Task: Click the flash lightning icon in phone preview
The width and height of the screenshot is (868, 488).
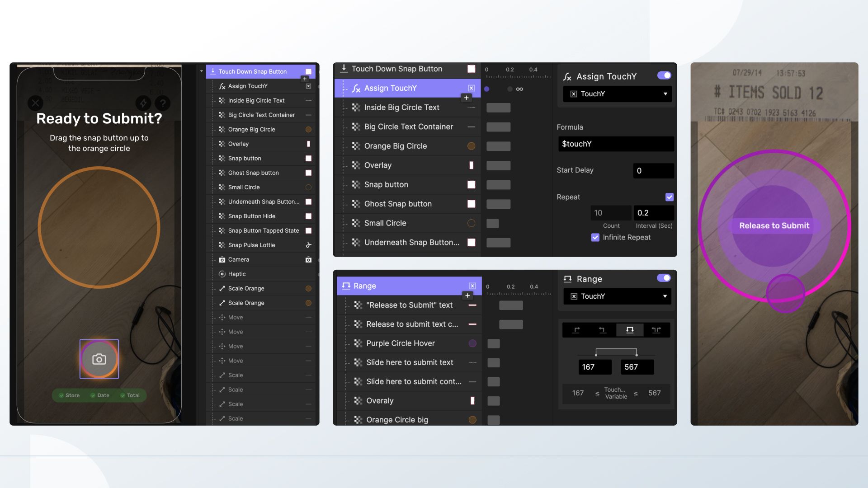Action: coord(143,103)
